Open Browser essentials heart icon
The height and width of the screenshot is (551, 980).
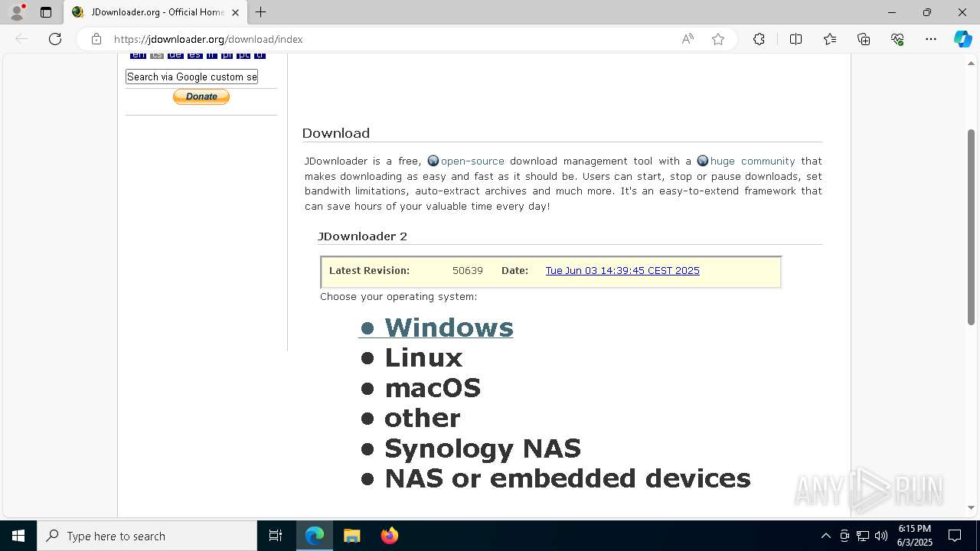click(897, 39)
